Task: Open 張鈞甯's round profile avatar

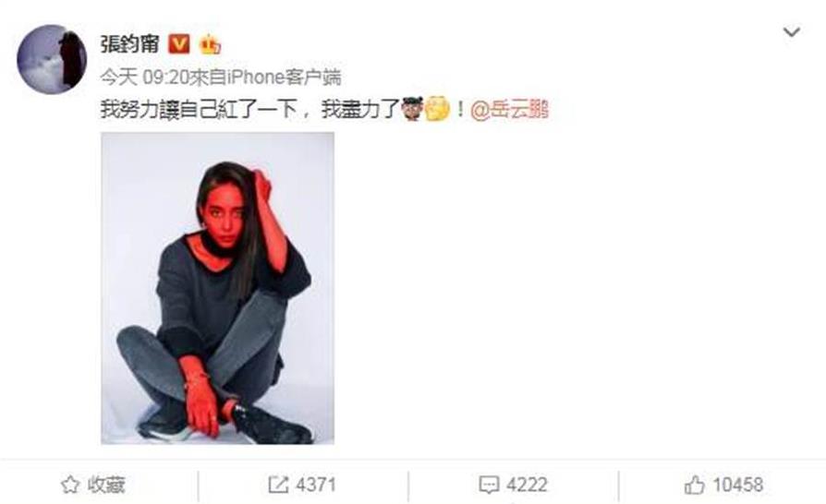Action: point(52,59)
